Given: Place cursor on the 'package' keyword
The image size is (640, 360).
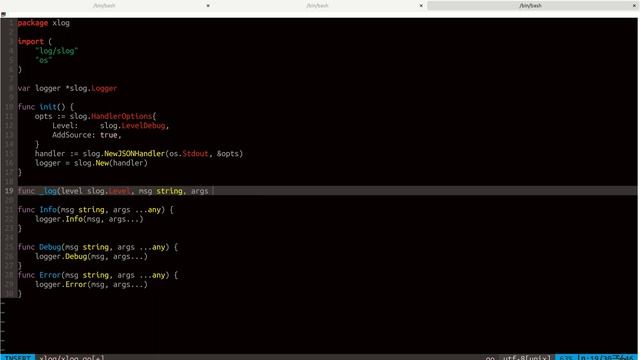Looking at the screenshot, I should tap(33, 23).
